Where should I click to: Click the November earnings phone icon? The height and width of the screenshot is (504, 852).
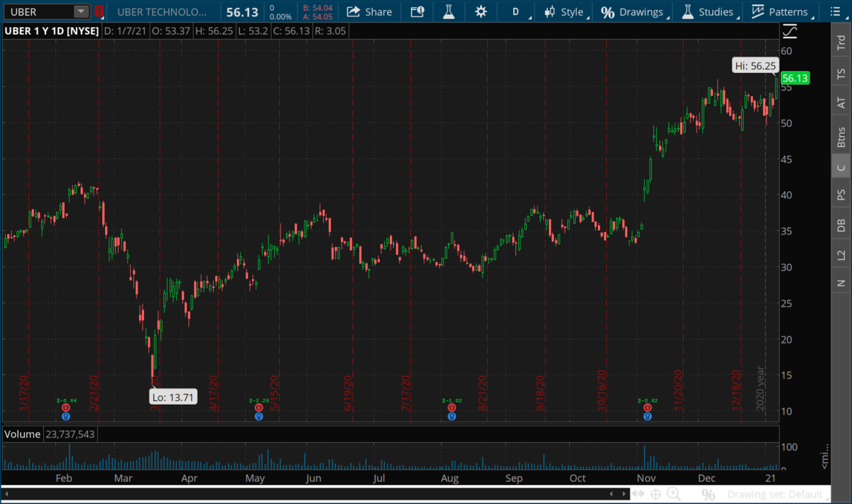coord(647,408)
